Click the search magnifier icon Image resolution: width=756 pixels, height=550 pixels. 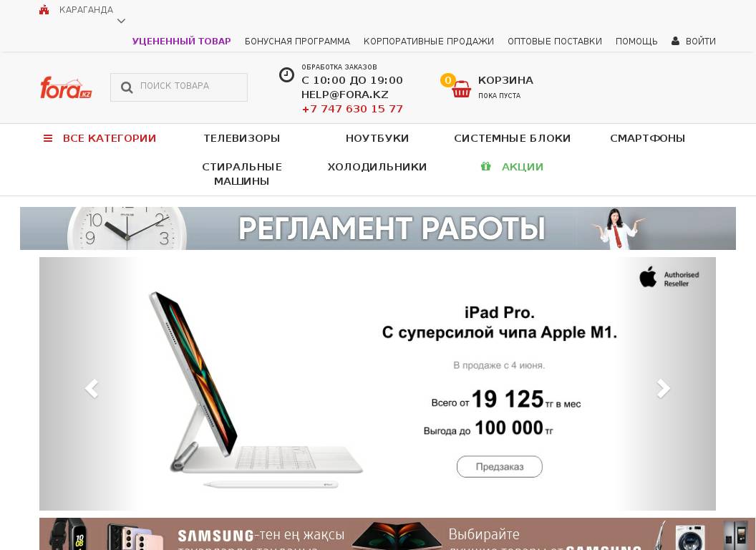(127, 87)
